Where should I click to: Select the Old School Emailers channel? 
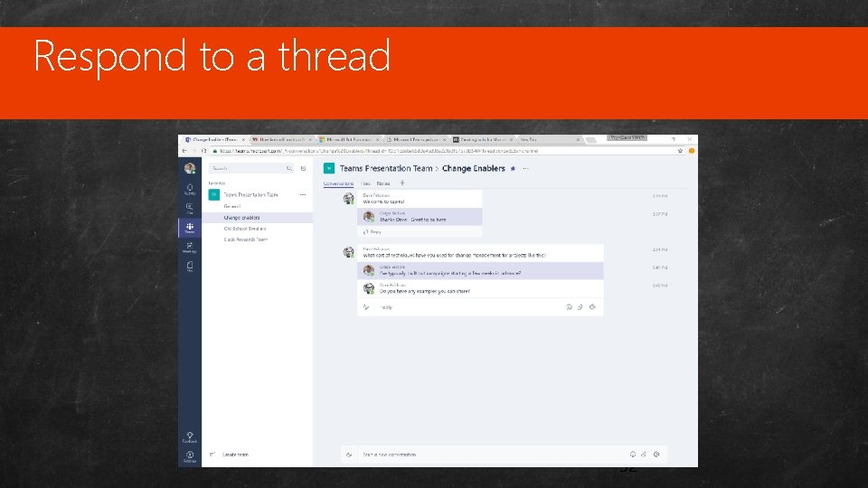[x=245, y=229]
